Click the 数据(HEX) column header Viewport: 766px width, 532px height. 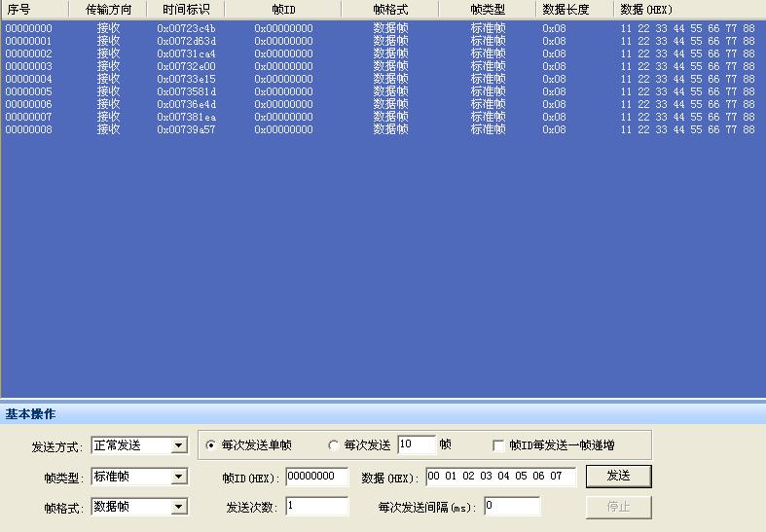[x=689, y=10]
